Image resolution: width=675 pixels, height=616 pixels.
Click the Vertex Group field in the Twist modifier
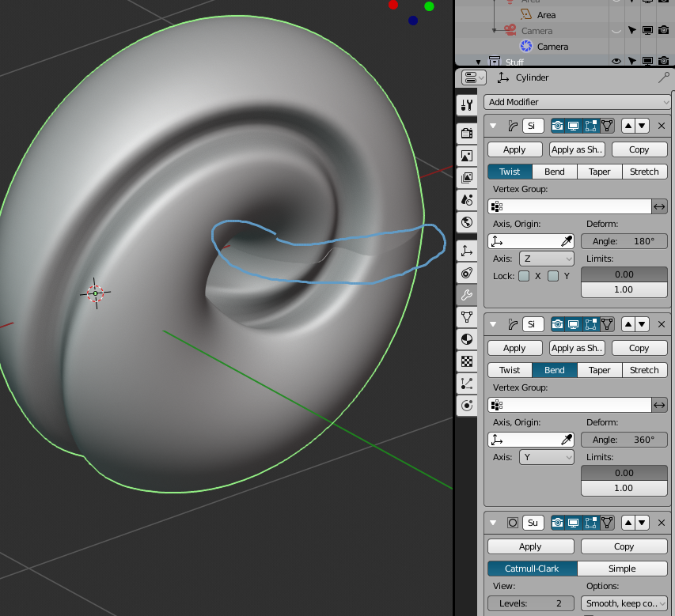[570, 206]
